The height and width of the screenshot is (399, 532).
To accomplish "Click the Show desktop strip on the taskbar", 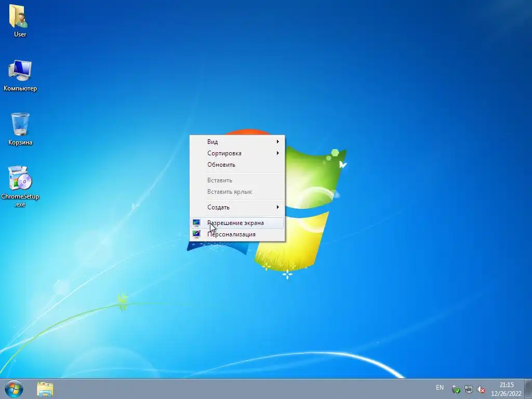I will point(528,389).
